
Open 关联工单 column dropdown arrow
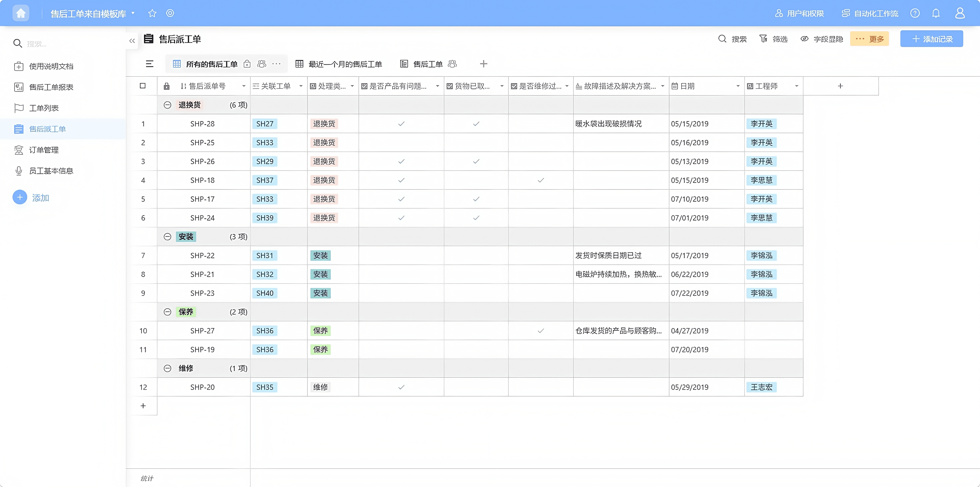click(x=301, y=86)
